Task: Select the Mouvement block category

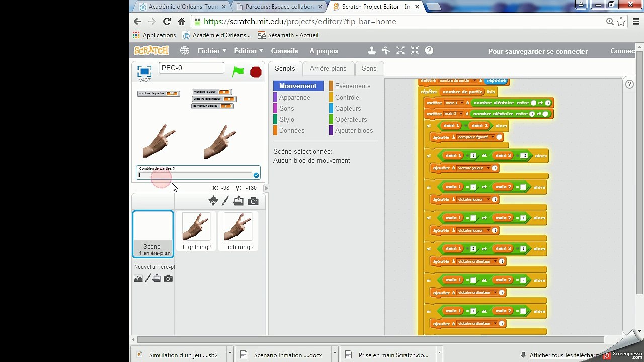Action: [298, 86]
